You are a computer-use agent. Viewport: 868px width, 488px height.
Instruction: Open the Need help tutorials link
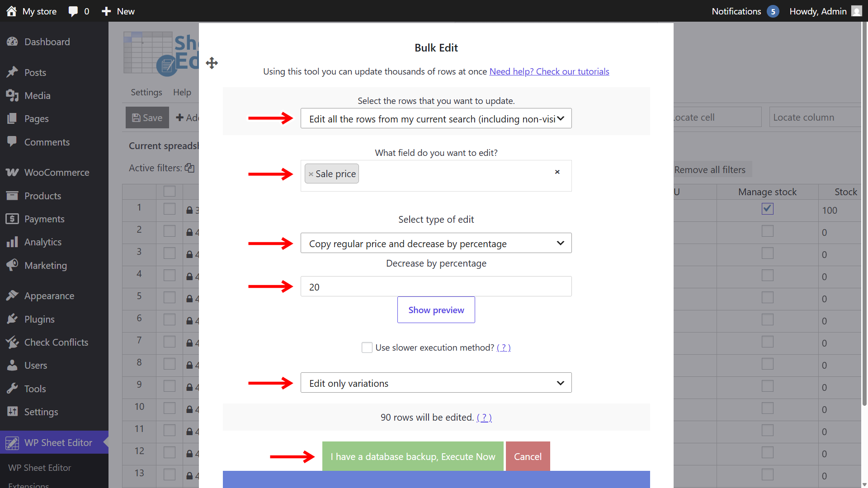(x=549, y=71)
